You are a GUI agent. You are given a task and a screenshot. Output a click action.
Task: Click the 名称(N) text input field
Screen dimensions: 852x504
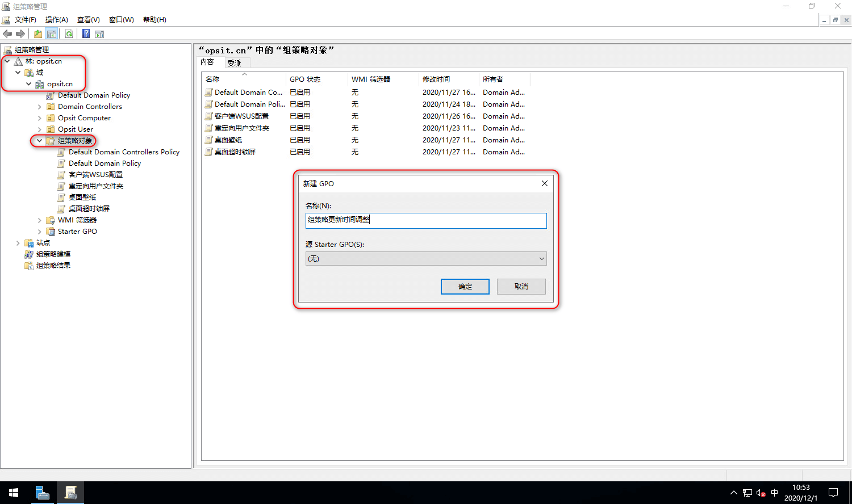pyautogui.click(x=426, y=221)
